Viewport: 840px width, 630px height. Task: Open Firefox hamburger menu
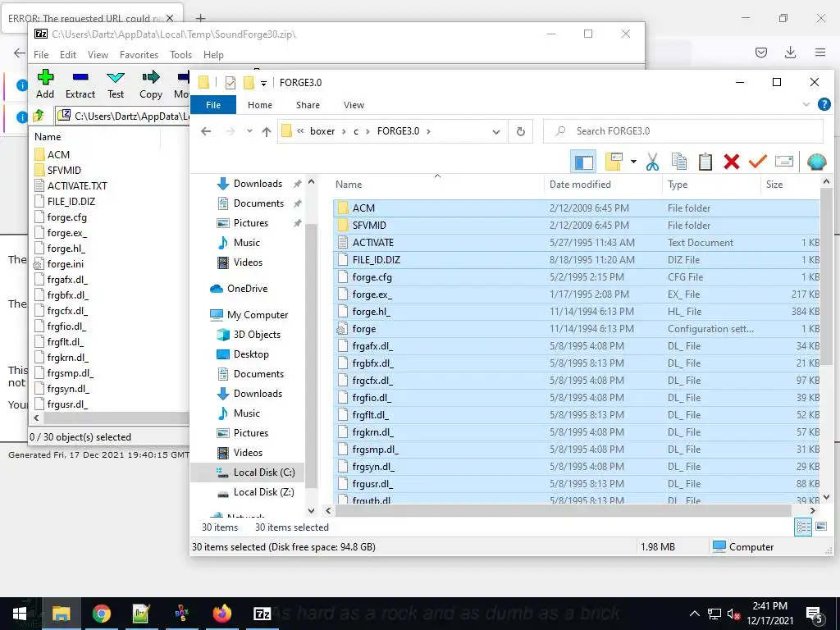[820, 52]
